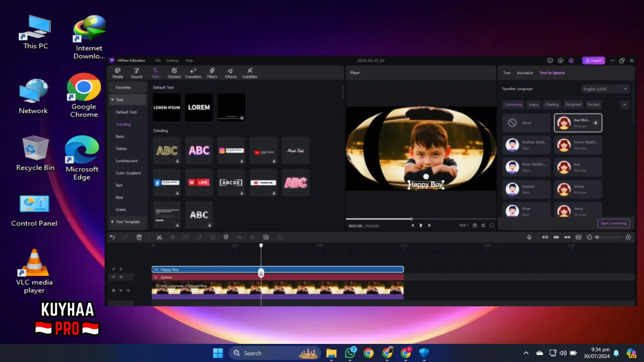
Task: Click the undo arrow in the timeline toolbar
Action: (112, 237)
